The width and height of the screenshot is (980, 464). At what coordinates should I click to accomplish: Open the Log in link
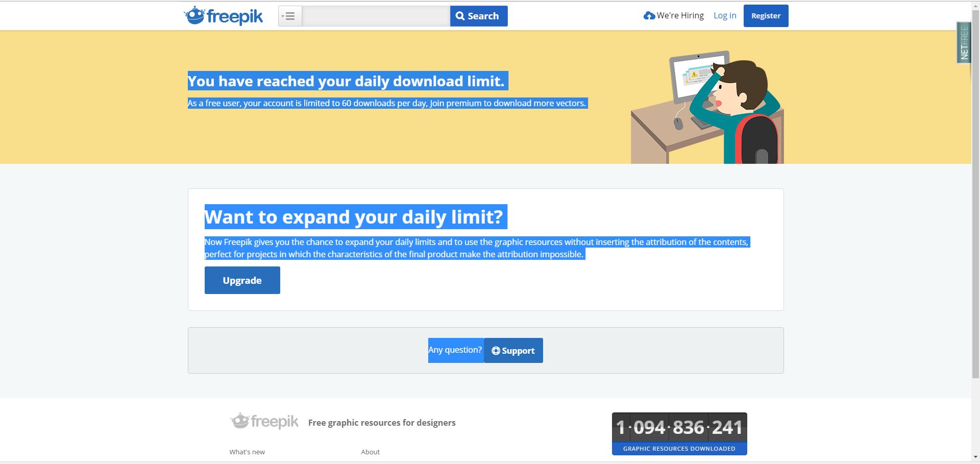click(725, 16)
